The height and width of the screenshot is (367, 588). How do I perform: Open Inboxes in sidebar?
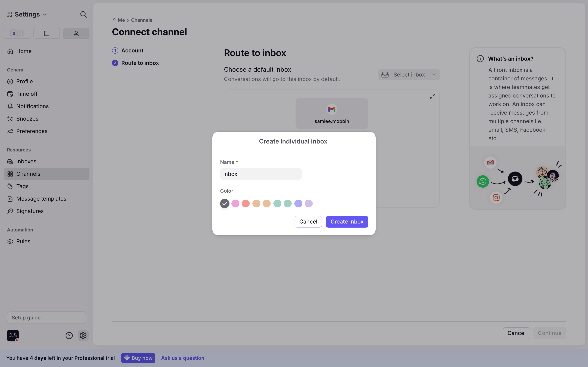[26, 161]
